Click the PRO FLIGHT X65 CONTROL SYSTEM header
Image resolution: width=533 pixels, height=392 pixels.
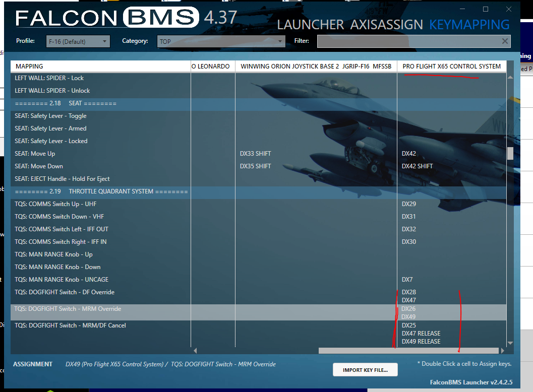pos(452,66)
